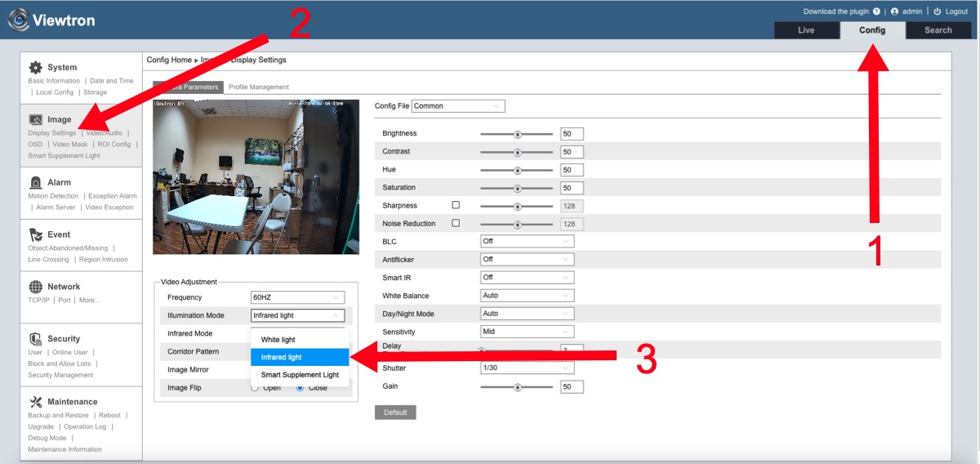Screen dimensions: 980x464
Task: Expand the White Balance dropdown
Action: (x=527, y=296)
